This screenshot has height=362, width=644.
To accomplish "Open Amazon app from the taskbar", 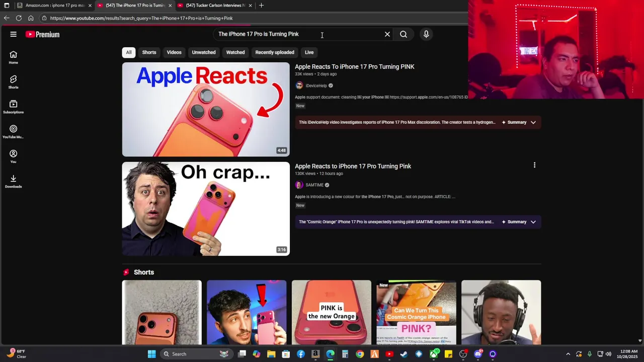I will click(315, 354).
